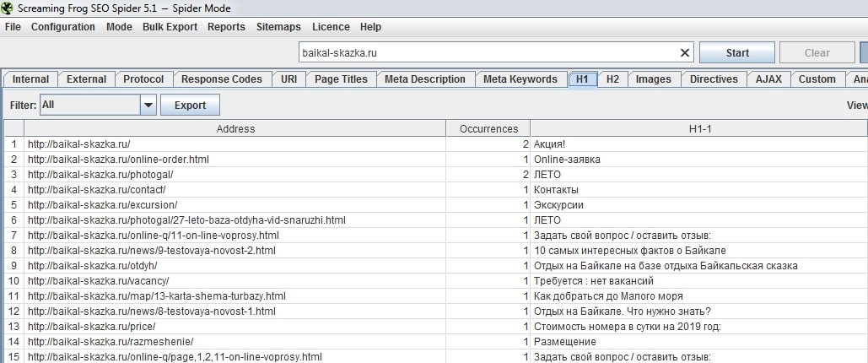The width and height of the screenshot is (868, 363).
Task: Switch to the Meta Description tab
Action: [424, 79]
